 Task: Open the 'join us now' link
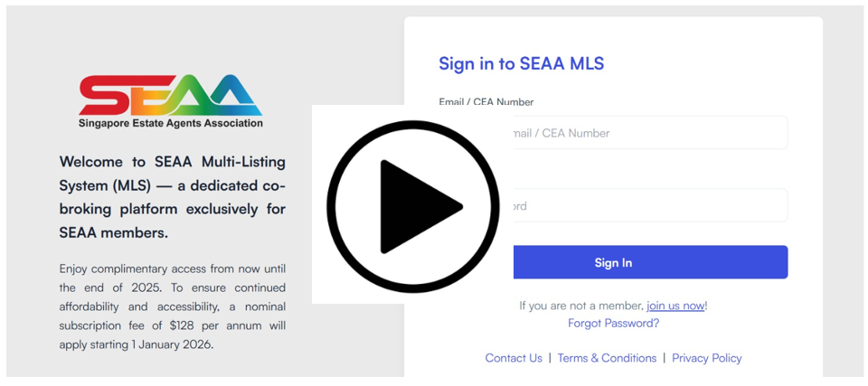point(675,306)
